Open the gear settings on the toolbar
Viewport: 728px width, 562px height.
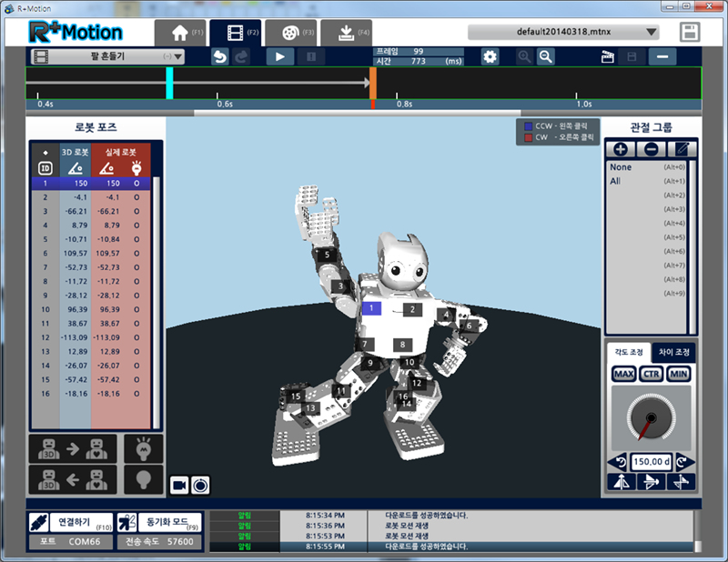(x=490, y=56)
